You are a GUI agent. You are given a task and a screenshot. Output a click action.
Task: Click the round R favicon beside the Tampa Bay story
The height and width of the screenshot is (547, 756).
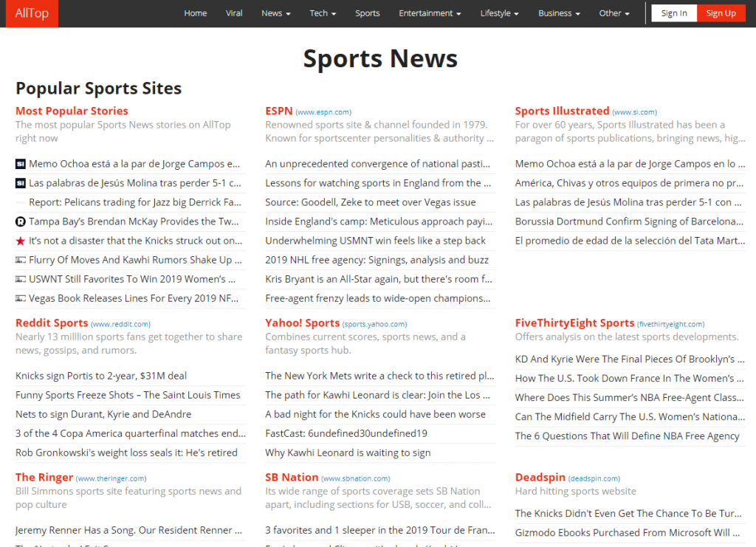pyautogui.click(x=20, y=222)
